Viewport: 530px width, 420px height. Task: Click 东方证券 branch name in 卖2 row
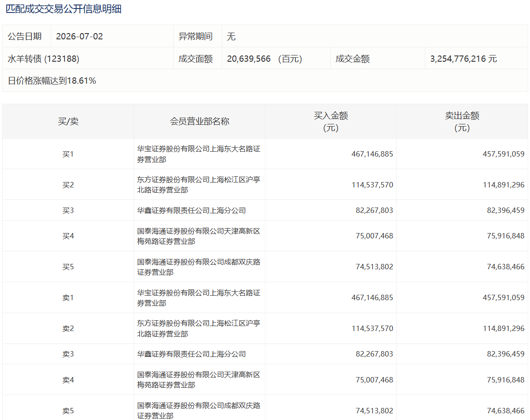[x=198, y=328]
